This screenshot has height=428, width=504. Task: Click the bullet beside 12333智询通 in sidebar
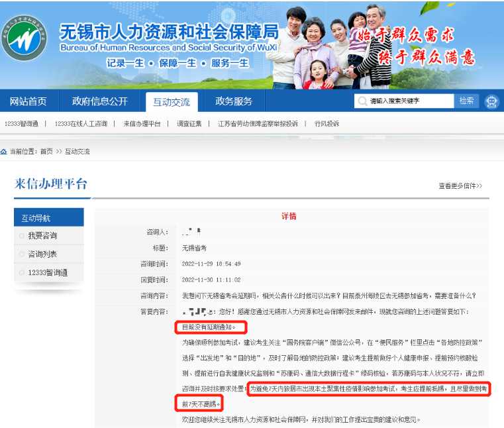point(22,273)
